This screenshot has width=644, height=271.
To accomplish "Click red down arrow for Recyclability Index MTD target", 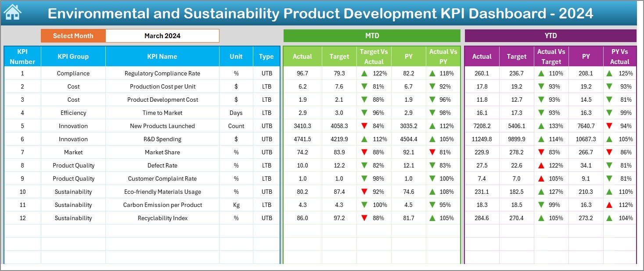I will coord(364,218).
